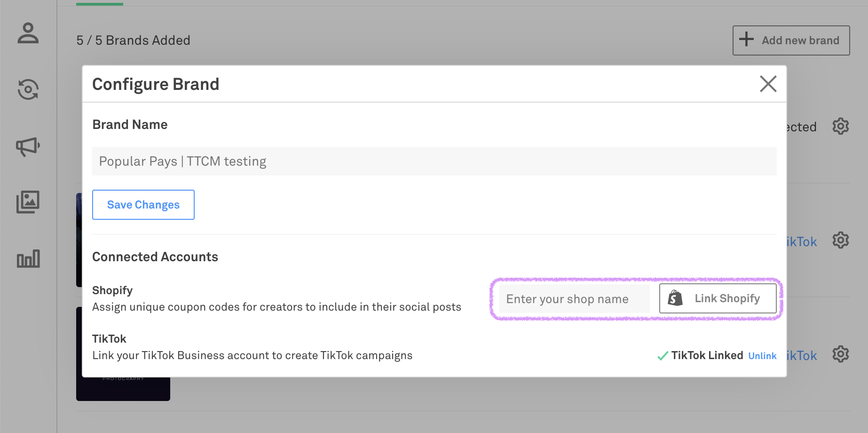The width and height of the screenshot is (868, 433).
Task: Click the gear icon on the first brand row
Action: (840, 126)
